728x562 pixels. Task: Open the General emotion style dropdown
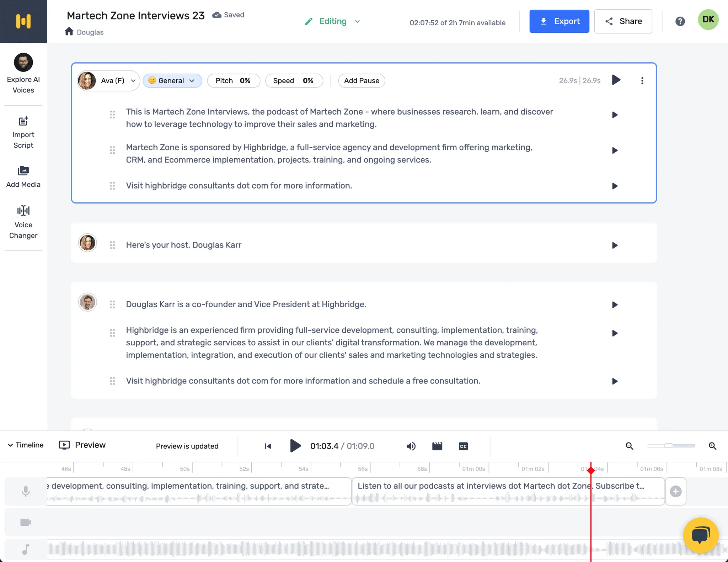(x=172, y=81)
